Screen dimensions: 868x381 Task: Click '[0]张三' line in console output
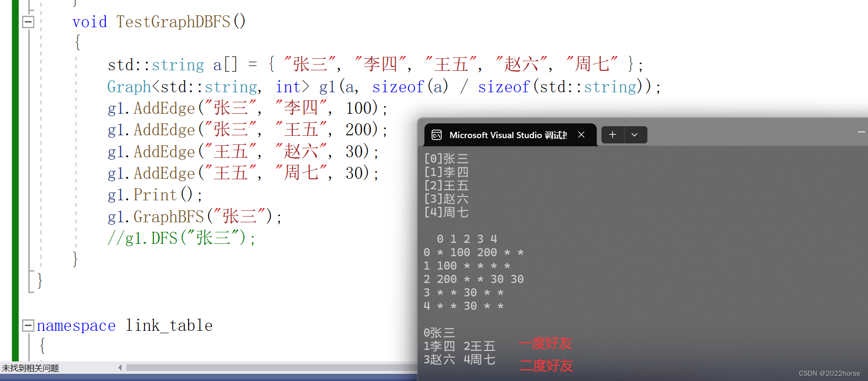[446, 159]
